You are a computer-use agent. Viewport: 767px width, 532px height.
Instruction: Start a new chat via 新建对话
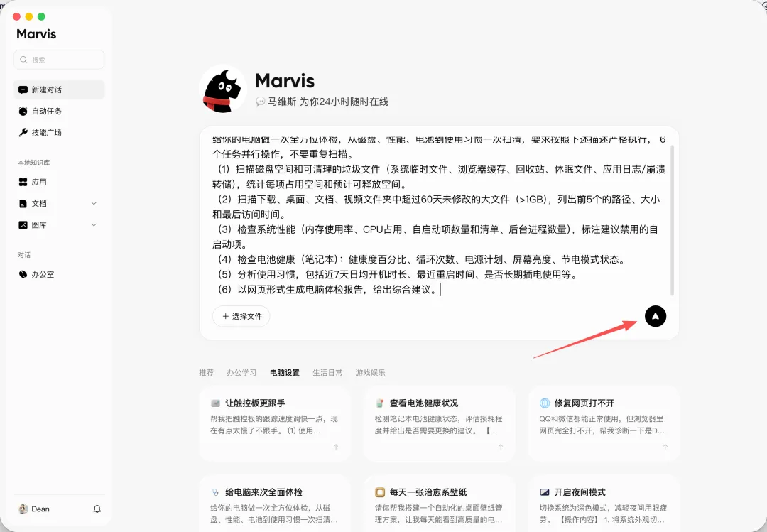[59, 89]
